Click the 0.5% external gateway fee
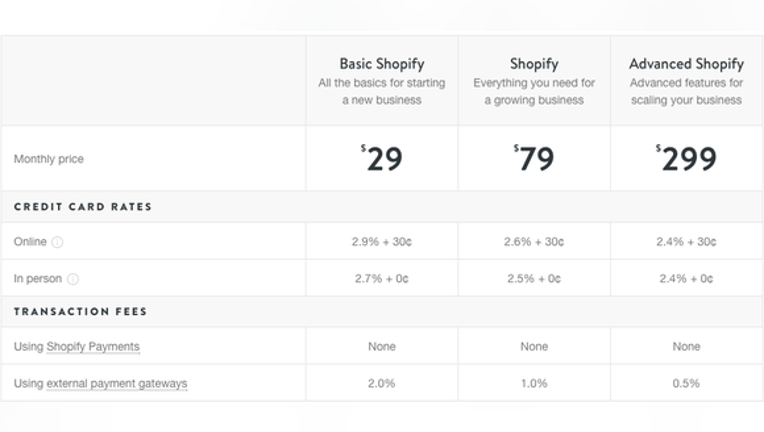This screenshot has height=432, width=764. coord(686,383)
